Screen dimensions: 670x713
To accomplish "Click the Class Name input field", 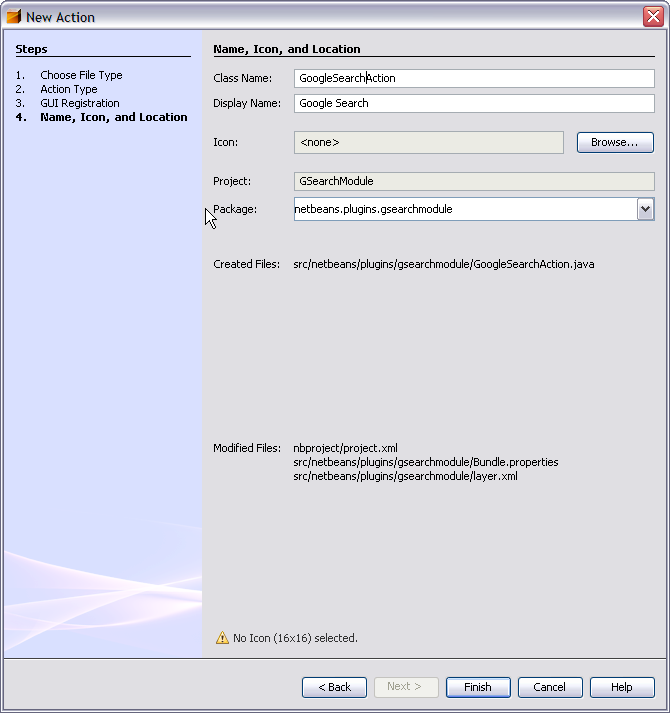I will [x=474, y=78].
